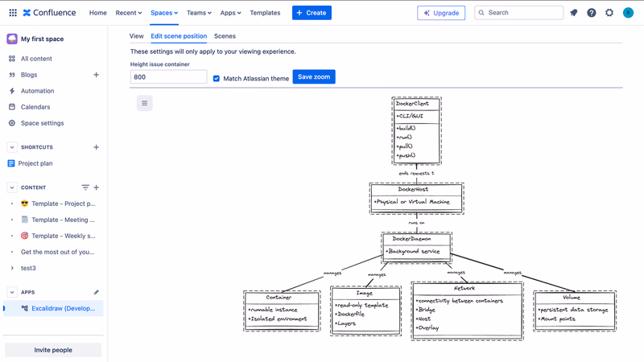Open the Project plan shortcut link

(35, 163)
